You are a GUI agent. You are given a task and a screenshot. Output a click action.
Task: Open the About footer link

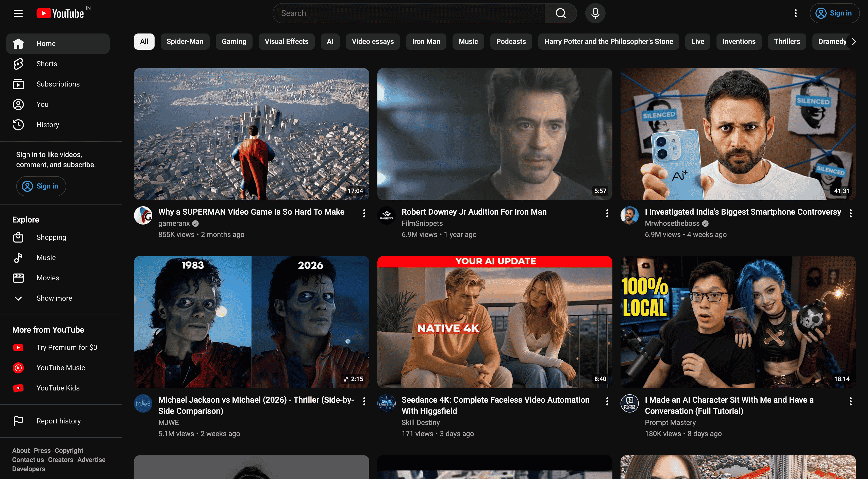21,450
